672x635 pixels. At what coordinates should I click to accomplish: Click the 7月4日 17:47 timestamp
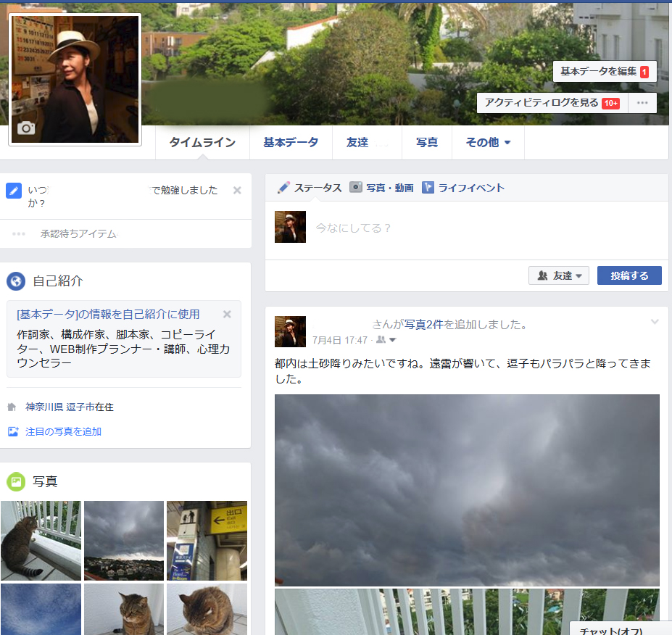(x=340, y=340)
